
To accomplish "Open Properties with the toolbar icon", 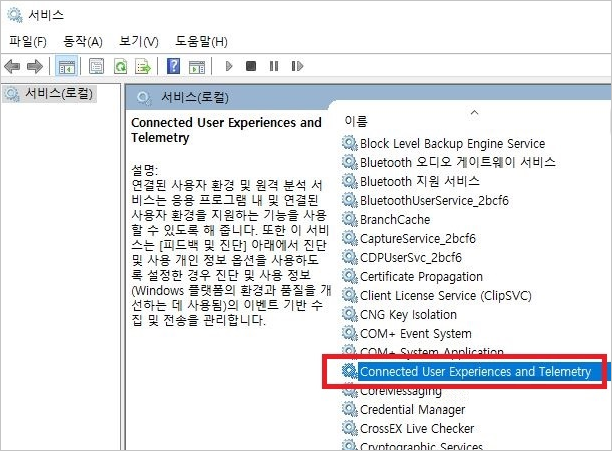I will click(96, 66).
